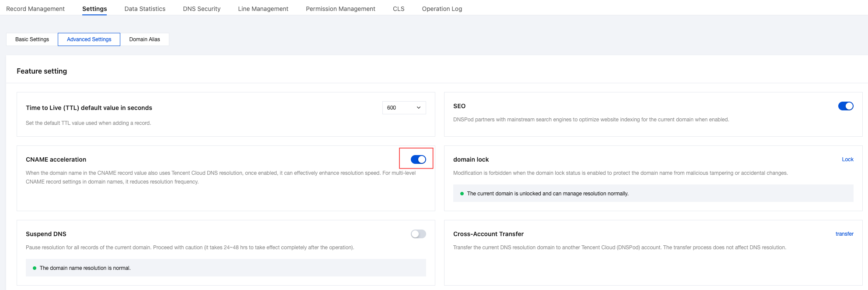Click the Lock link for domain lock

(x=847, y=159)
